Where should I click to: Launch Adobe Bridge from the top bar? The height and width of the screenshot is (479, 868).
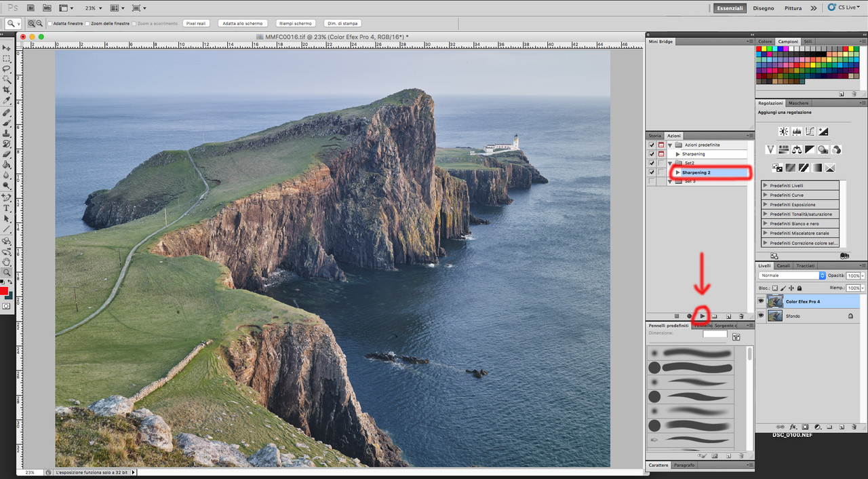(x=31, y=8)
